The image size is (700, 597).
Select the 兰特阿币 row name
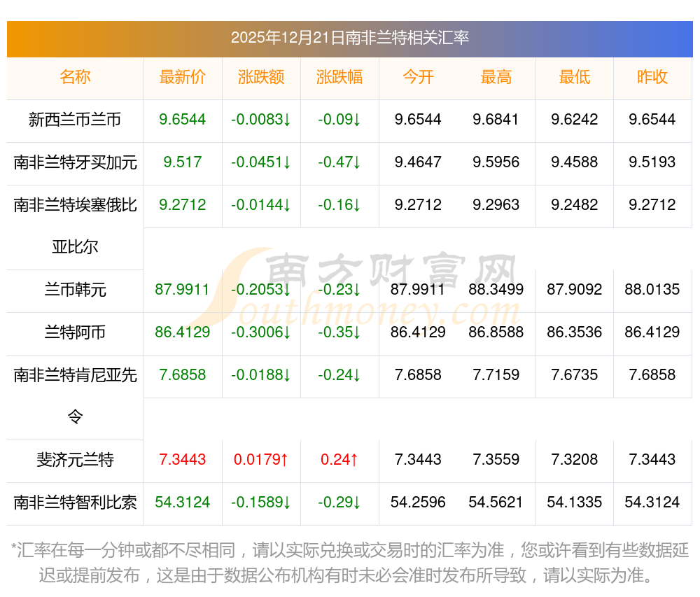[x=75, y=332]
